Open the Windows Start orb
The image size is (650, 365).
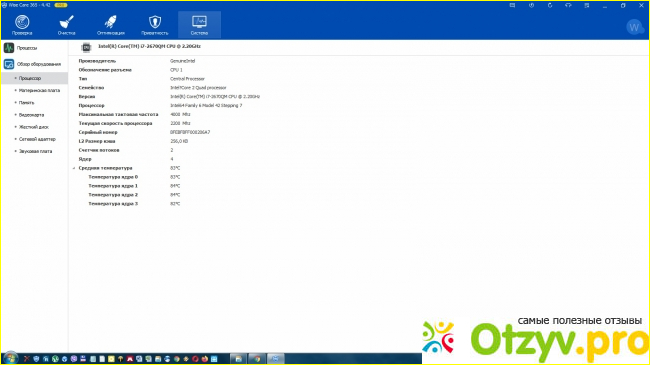click(10, 358)
